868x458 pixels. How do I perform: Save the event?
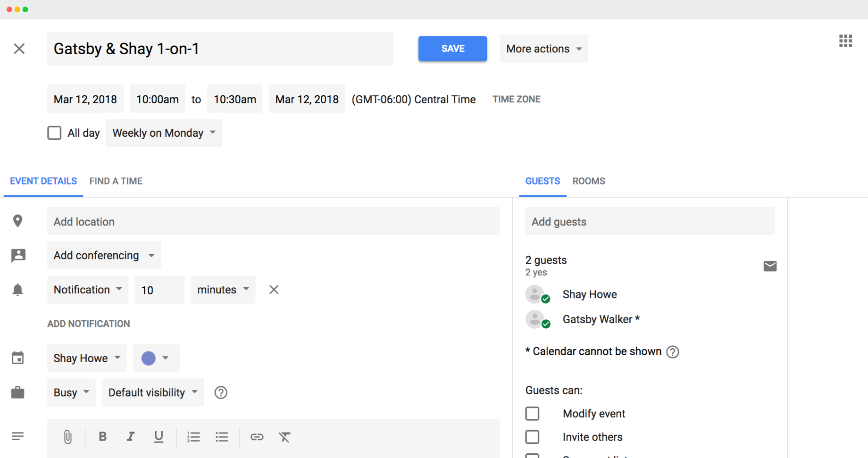pos(452,49)
